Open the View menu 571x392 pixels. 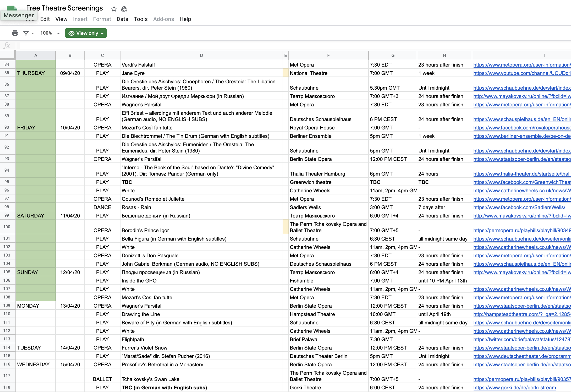coord(61,19)
